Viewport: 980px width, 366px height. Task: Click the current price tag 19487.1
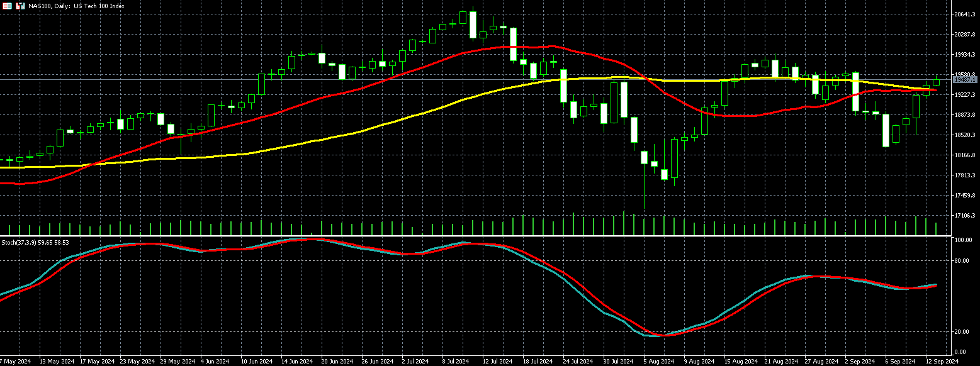click(x=964, y=80)
